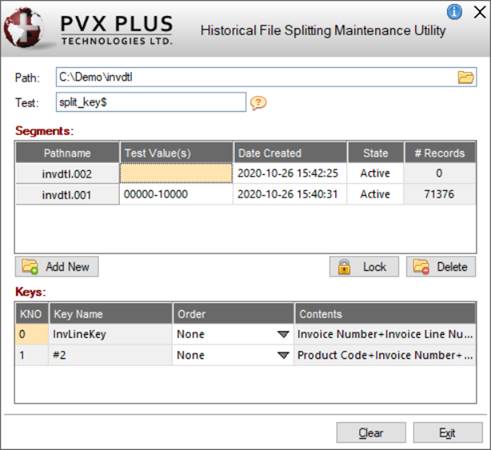Click the Test field containing split_key$

coord(151,102)
